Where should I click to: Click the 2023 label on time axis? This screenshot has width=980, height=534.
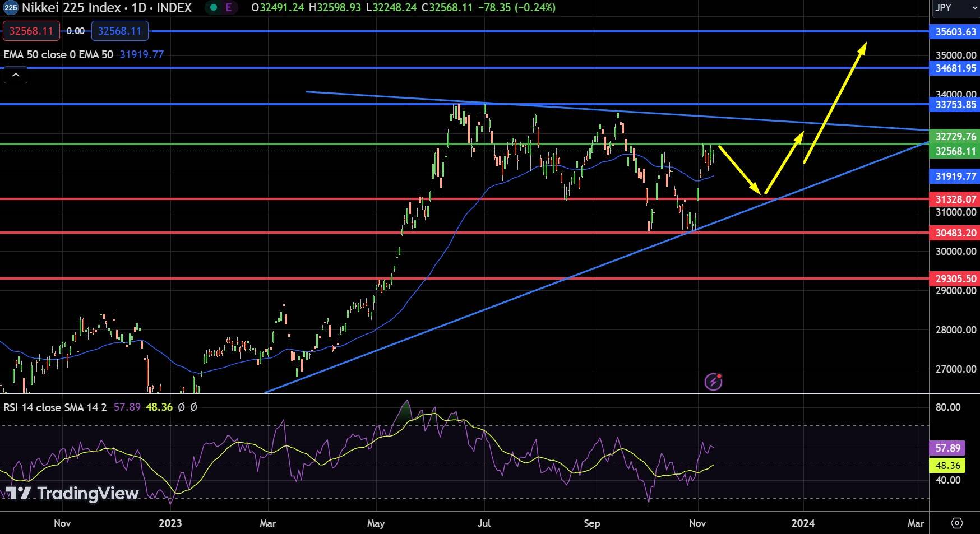tap(170, 523)
